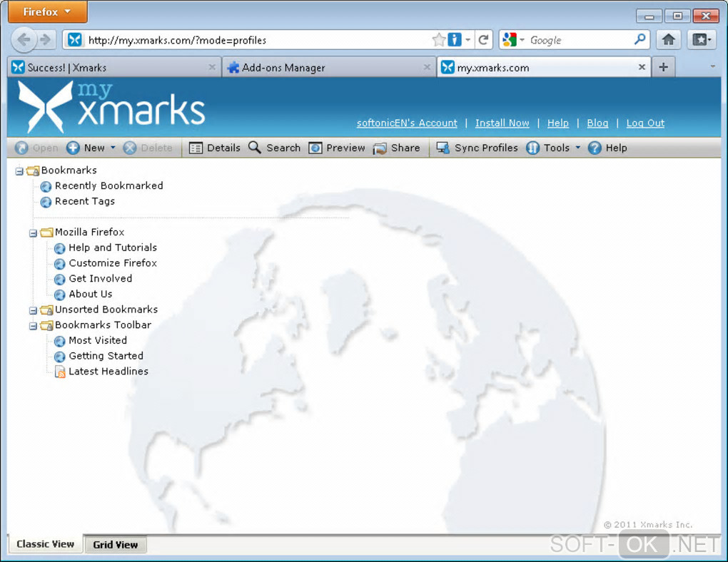The height and width of the screenshot is (562, 728).
Task: Go to the Firefox Home page
Action: 669,40
